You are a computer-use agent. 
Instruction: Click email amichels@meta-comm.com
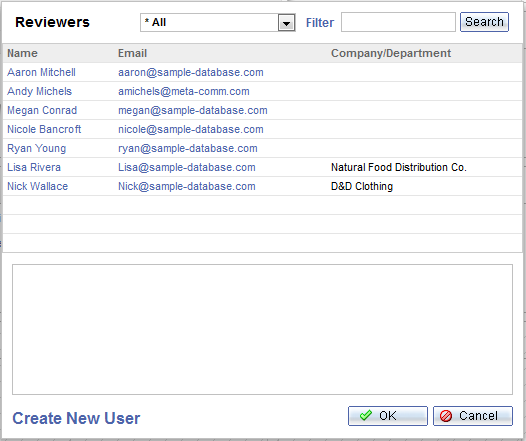tap(184, 91)
